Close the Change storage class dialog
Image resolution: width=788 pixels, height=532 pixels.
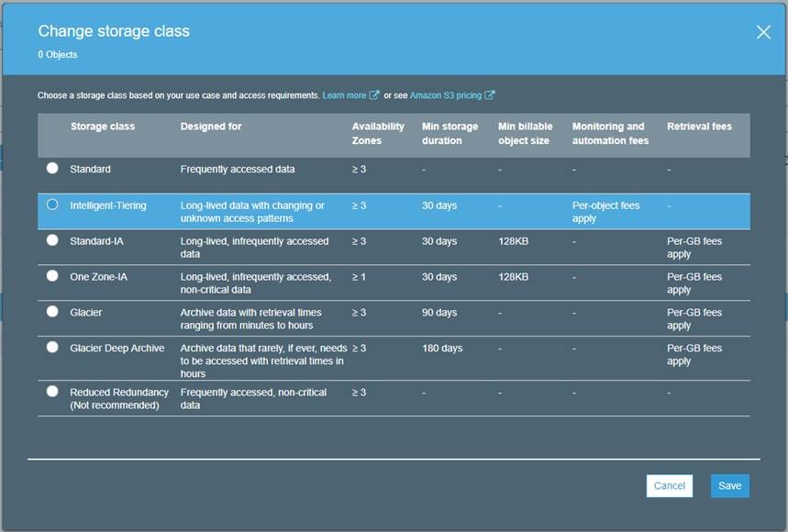click(763, 32)
